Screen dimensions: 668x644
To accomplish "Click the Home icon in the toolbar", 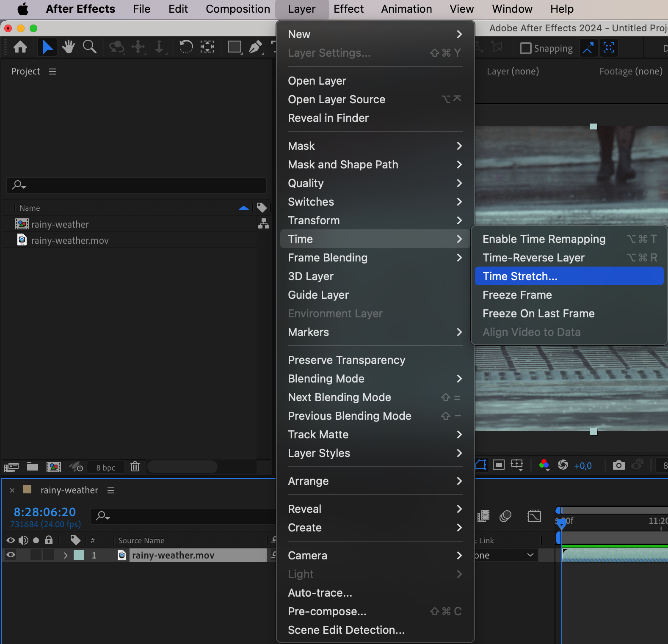I will click(x=20, y=47).
